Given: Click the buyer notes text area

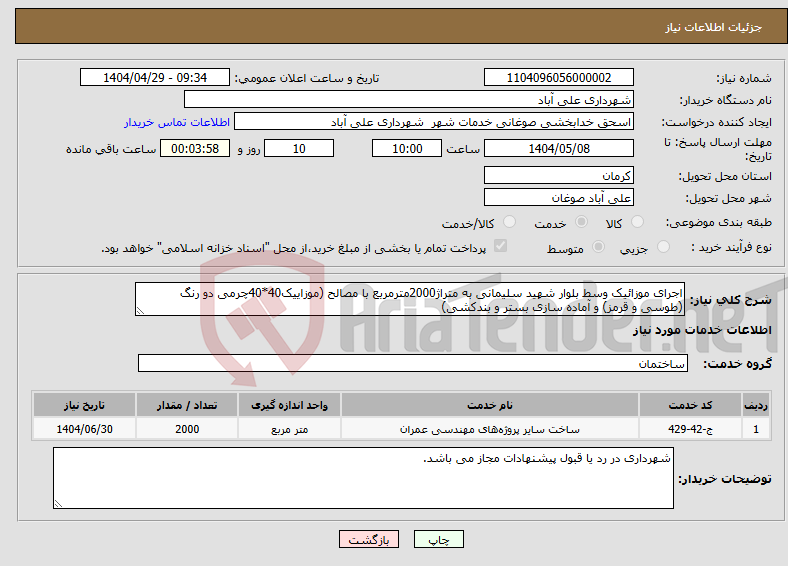Looking at the screenshot, I should pyautogui.click(x=363, y=478).
